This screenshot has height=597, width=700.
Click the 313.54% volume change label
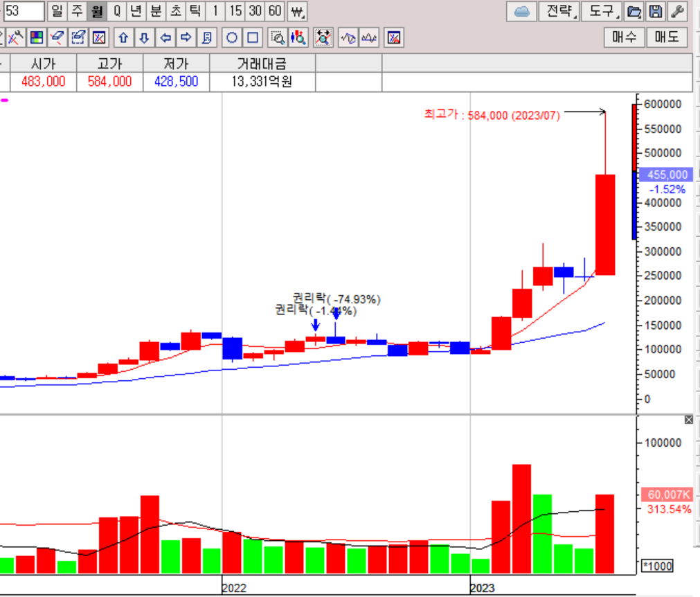pos(669,509)
